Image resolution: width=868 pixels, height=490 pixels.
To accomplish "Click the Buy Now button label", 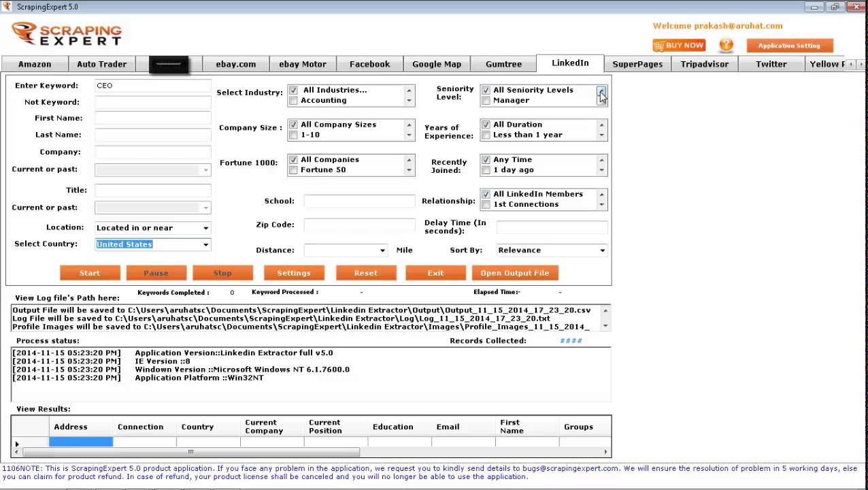I will tap(684, 46).
